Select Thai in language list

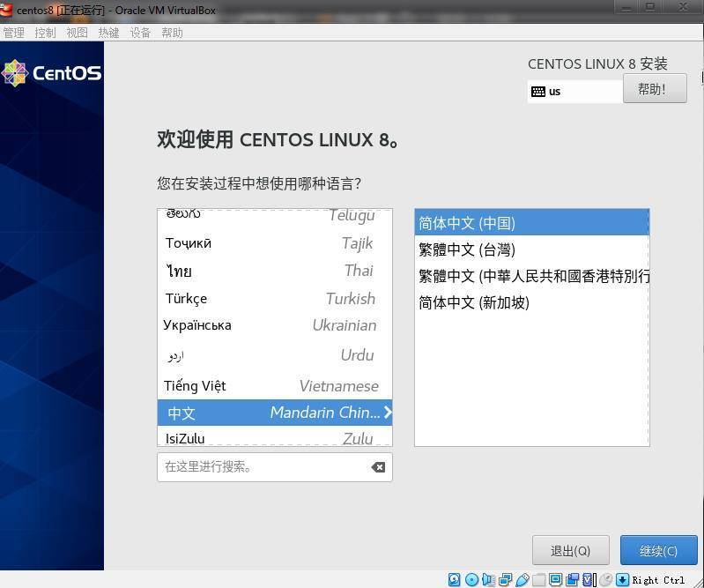(x=275, y=271)
